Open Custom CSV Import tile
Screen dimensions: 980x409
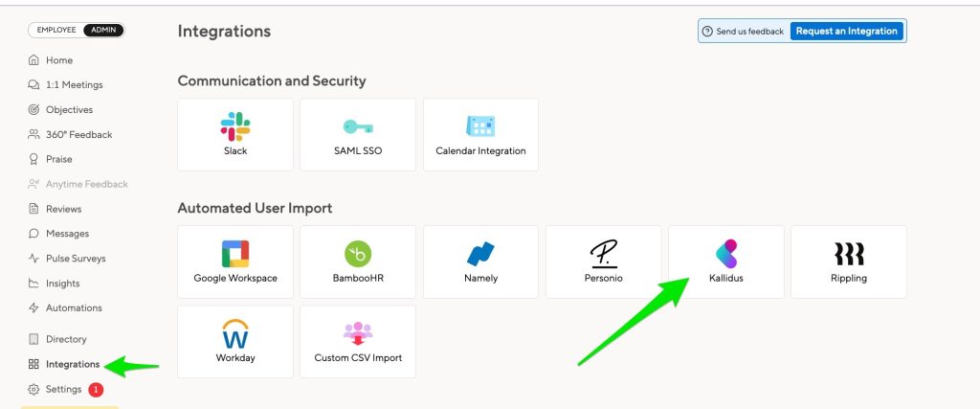pyautogui.click(x=358, y=341)
